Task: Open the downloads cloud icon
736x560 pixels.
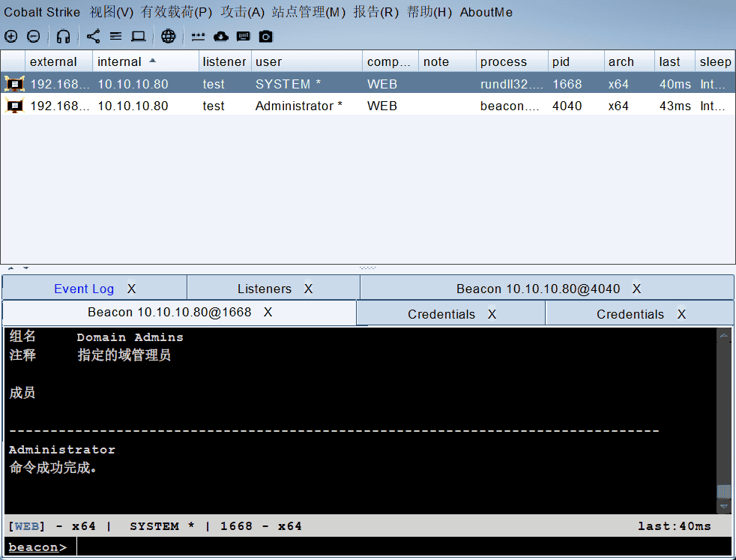Action: [220, 35]
